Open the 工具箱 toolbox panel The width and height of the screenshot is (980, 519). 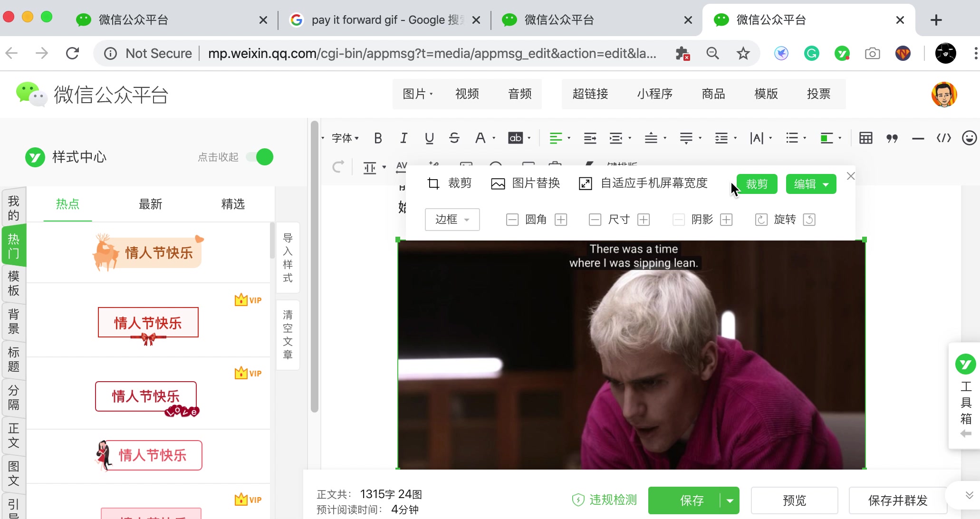[965, 395]
